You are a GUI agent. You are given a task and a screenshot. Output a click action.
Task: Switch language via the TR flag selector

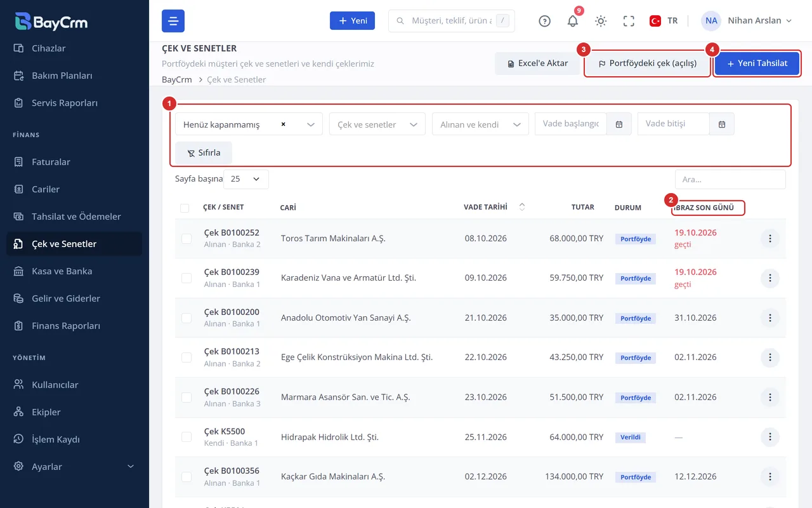(x=664, y=21)
